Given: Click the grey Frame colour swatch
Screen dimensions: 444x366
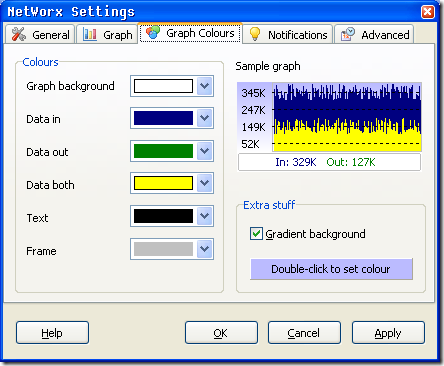Looking at the screenshot, I should (x=163, y=249).
